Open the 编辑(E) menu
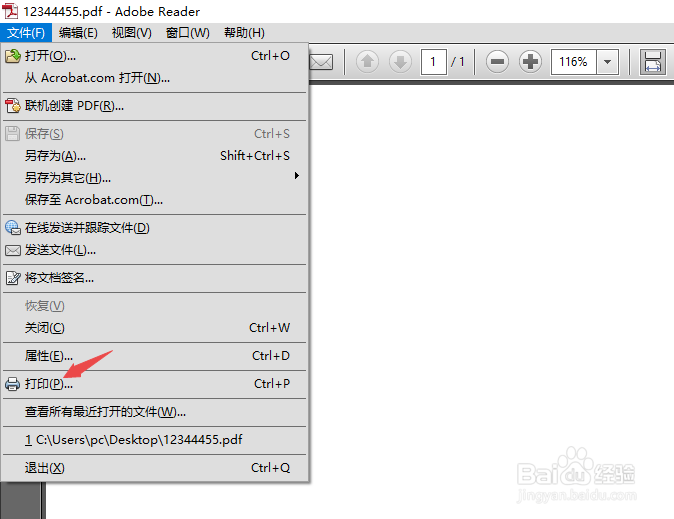Viewport: 674px width, 519px height. pos(78,33)
